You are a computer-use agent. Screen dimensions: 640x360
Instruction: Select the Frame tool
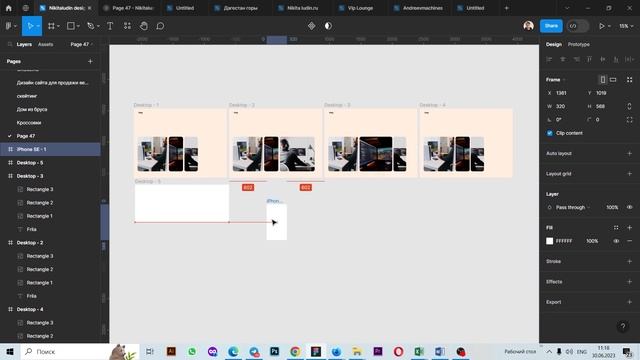[x=51, y=26]
